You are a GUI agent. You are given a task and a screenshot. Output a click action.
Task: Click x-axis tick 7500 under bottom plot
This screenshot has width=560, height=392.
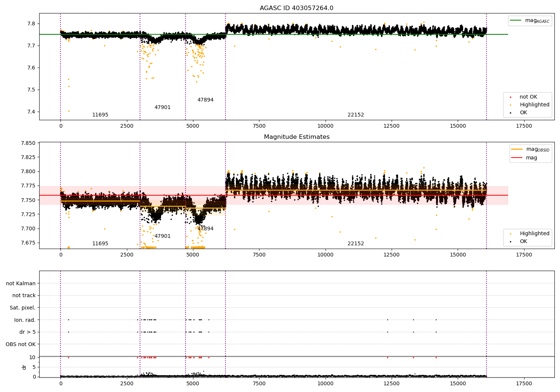[x=259, y=384]
